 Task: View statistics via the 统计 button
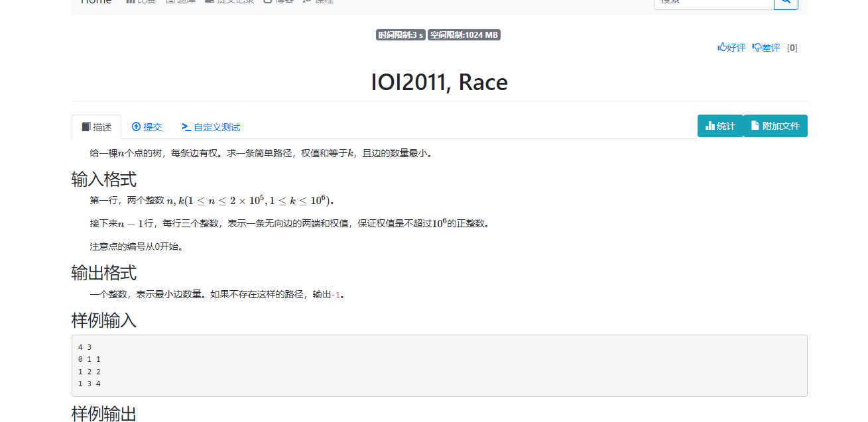(720, 126)
